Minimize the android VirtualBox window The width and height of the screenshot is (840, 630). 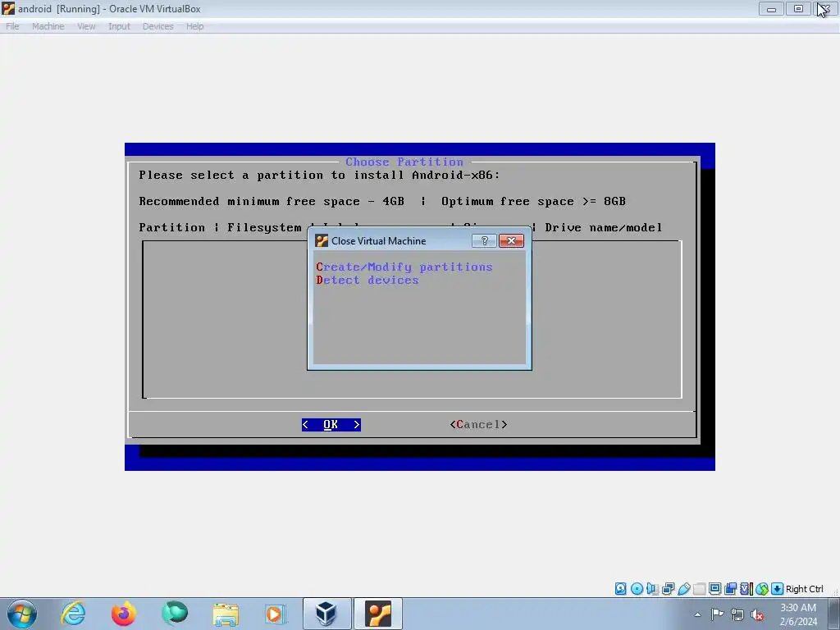pyautogui.click(x=771, y=8)
